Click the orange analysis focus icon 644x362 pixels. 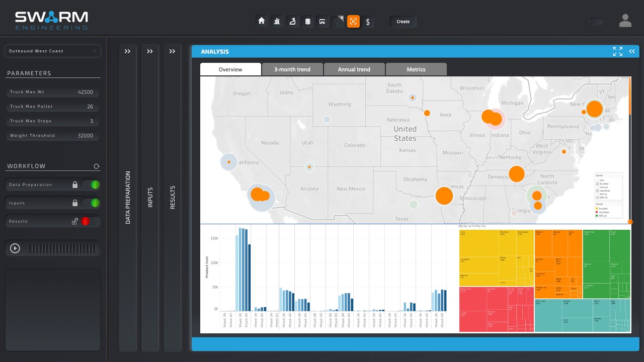[x=353, y=21]
